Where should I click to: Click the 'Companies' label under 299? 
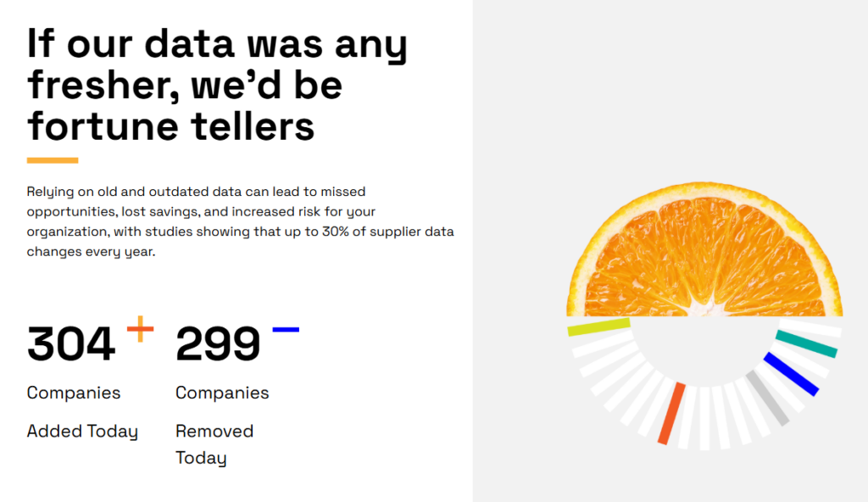pyautogui.click(x=222, y=393)
